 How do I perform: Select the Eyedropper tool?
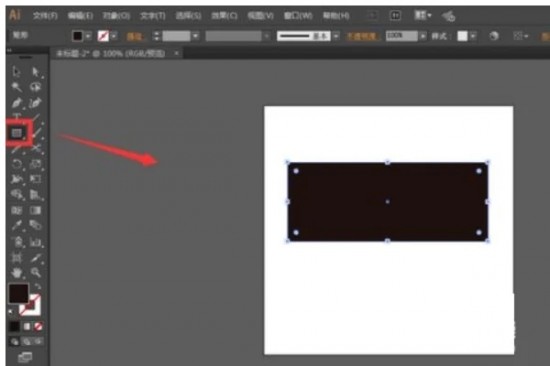pyautogui.click(x=16, y=225)
